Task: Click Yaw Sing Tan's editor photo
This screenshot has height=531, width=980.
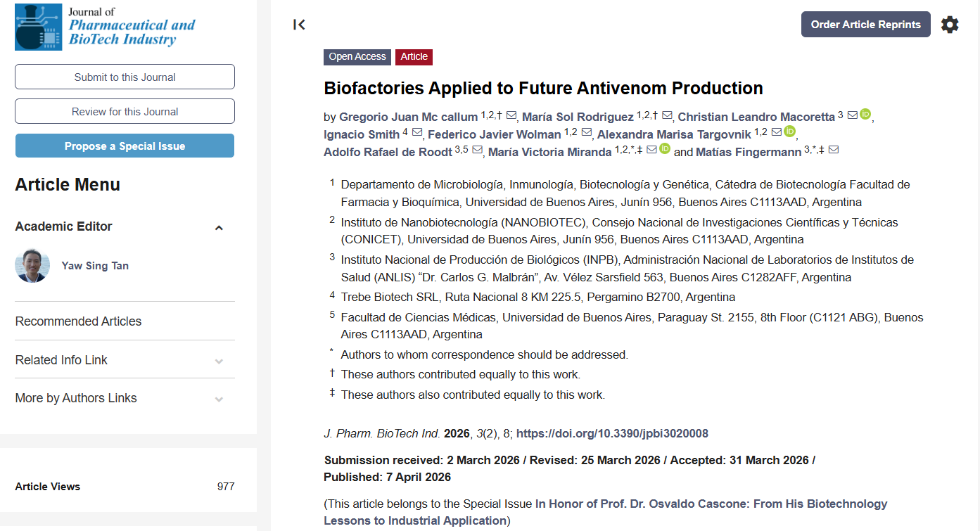Action: (x=32, y=266)
